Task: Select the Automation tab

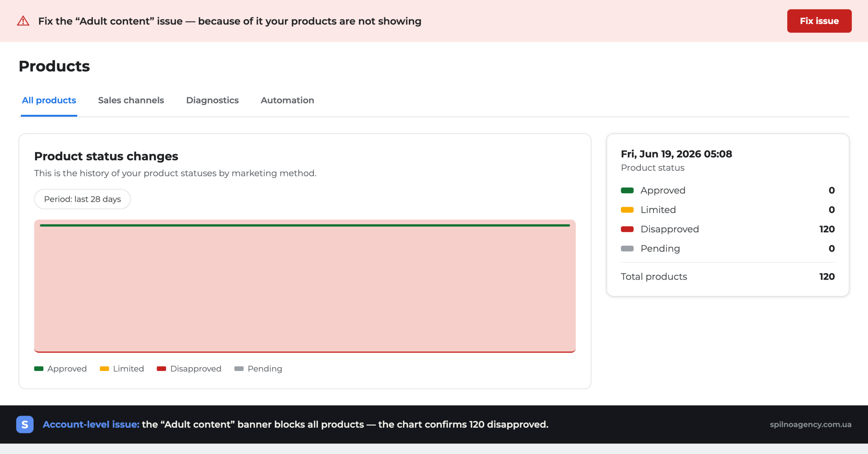Action: pyautogui.click(x=287, y=100)
